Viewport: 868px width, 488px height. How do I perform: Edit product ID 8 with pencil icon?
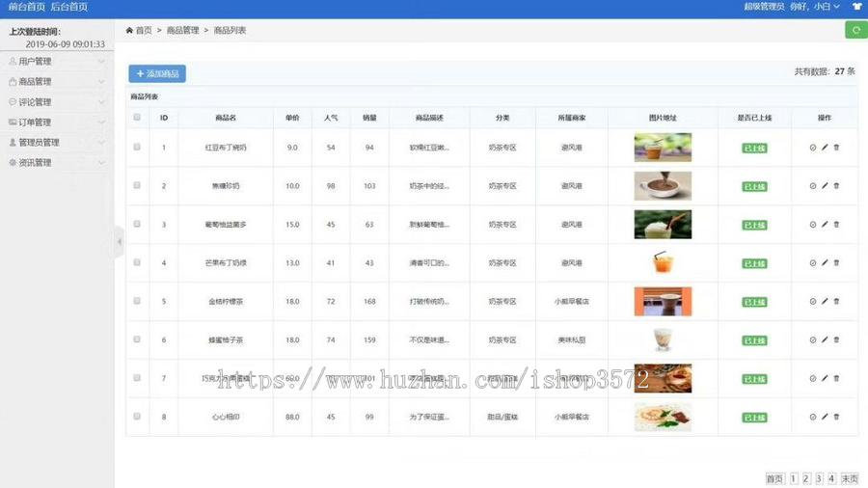tap(825, 417)
